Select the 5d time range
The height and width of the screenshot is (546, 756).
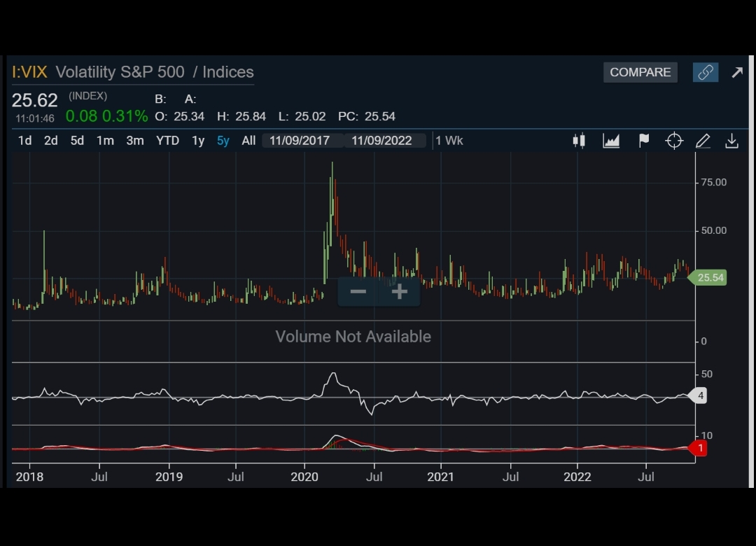pos(77,141)
